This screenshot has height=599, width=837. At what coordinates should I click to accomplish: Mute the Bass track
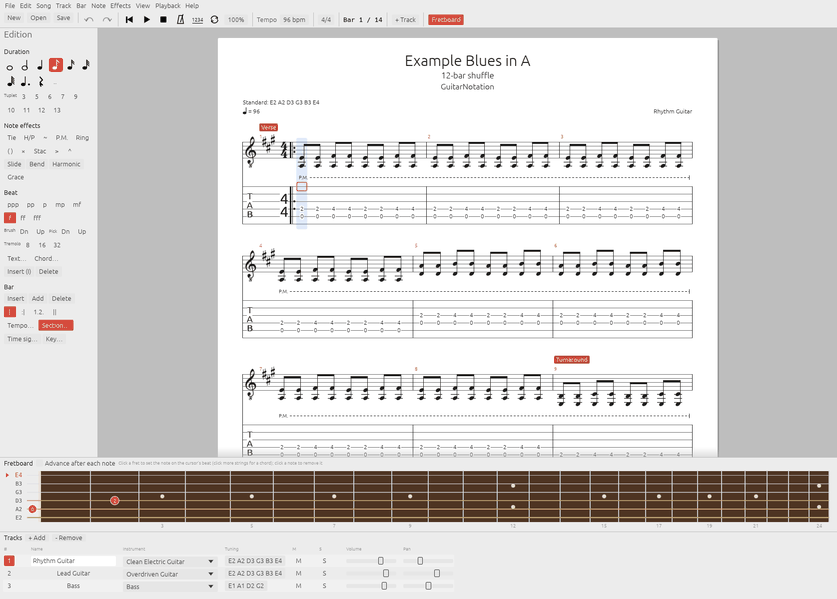pyautogui.click(x=298, y=586)
